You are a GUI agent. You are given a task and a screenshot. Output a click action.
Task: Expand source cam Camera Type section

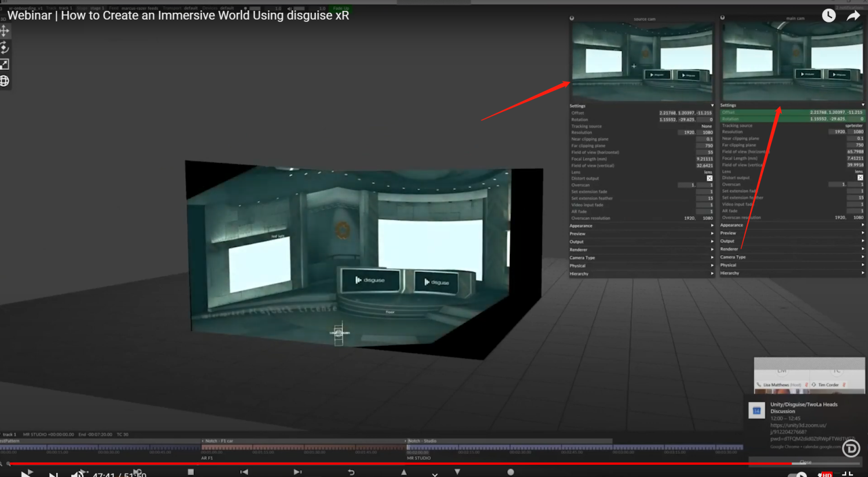(642, 257)
